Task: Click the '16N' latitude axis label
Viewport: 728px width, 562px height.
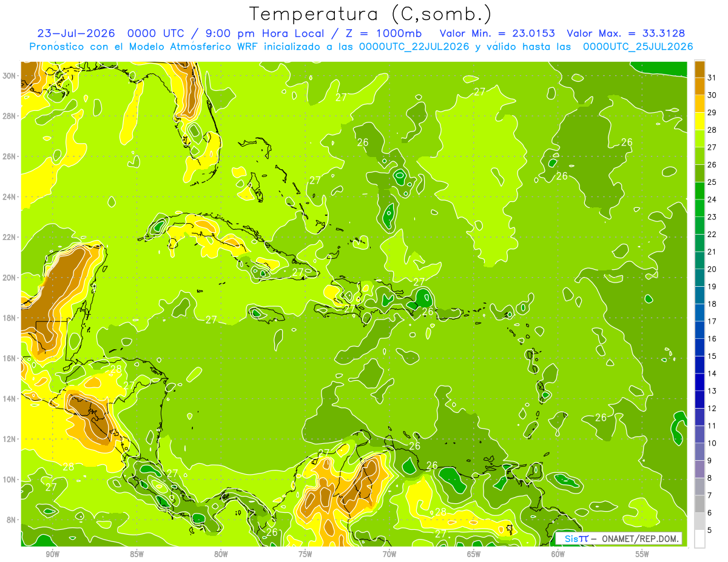Action: coord(10,358)
